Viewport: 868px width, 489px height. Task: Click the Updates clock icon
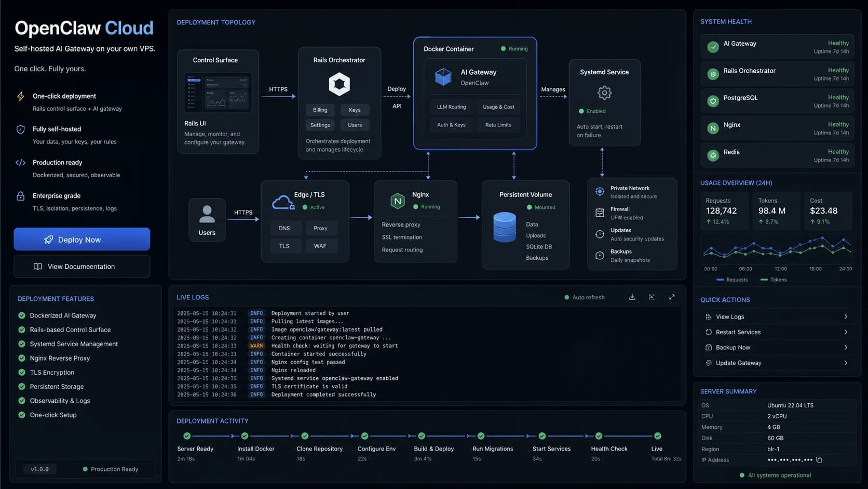coord(600,234)
